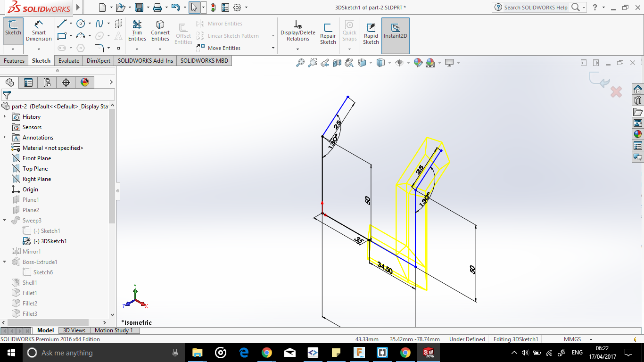Switch to the Evaluate tab
Viewport: 644px width, 362px height.
(x=69, y=61)
